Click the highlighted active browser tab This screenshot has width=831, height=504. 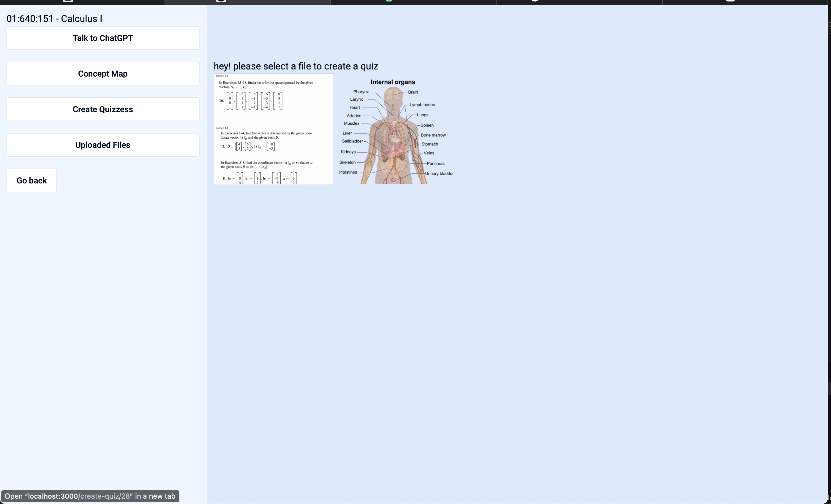[247, 2]
